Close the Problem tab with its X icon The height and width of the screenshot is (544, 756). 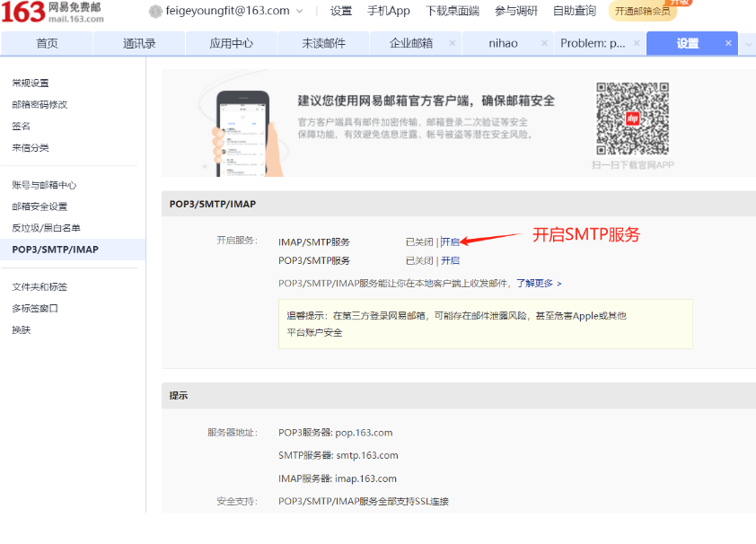[x=637, y=43]
